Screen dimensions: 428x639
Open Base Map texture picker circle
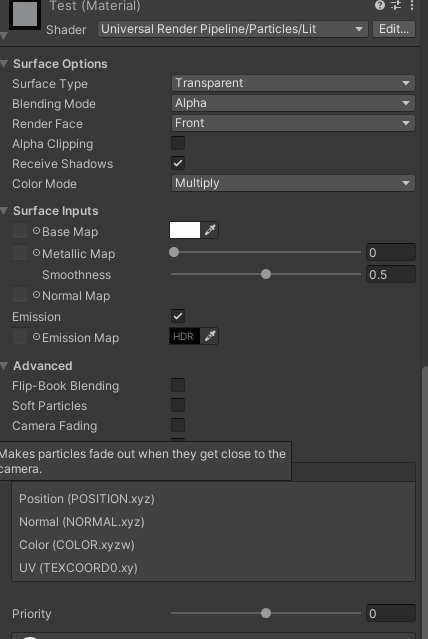pyautogui.click(x=36, y=231)
